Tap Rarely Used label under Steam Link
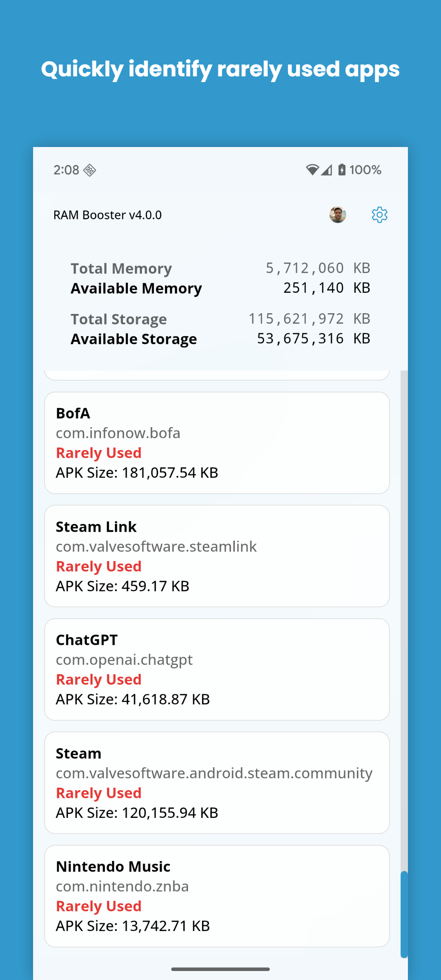Viewport: 441px width, 980px height. click(98, 566)
